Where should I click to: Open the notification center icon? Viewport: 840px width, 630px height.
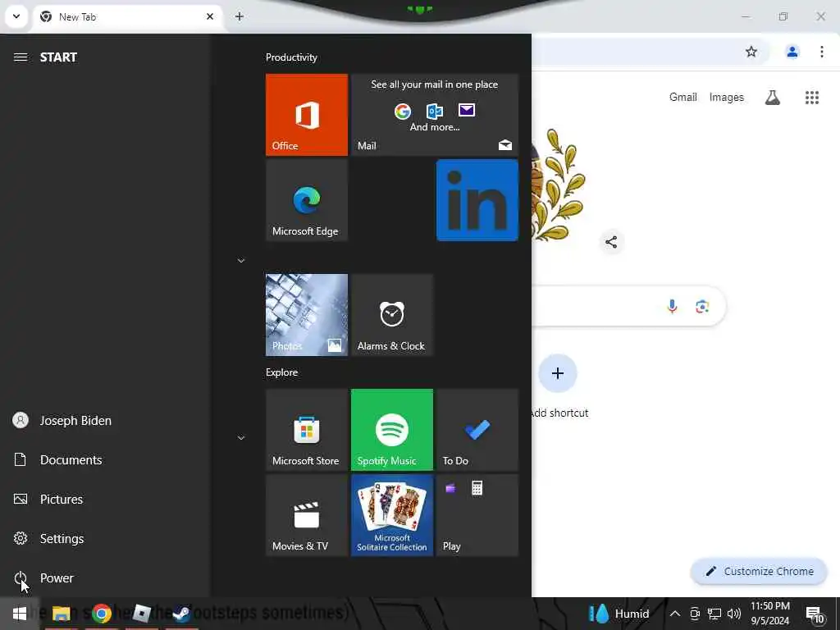(815, 614)
